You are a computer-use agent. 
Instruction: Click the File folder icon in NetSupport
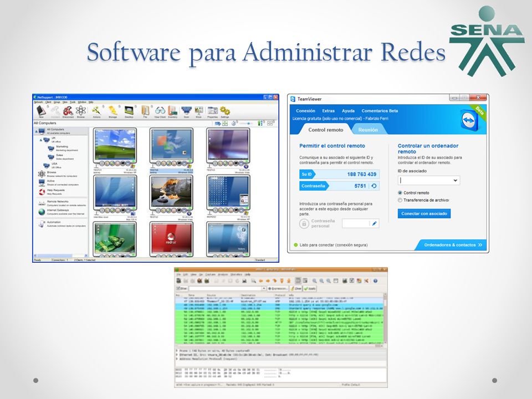[145, 111]
